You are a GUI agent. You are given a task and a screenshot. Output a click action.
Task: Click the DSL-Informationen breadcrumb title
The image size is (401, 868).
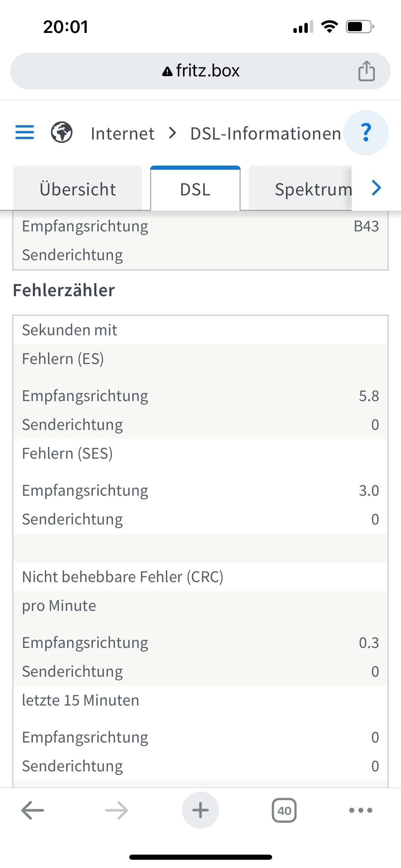pos(266,133)
